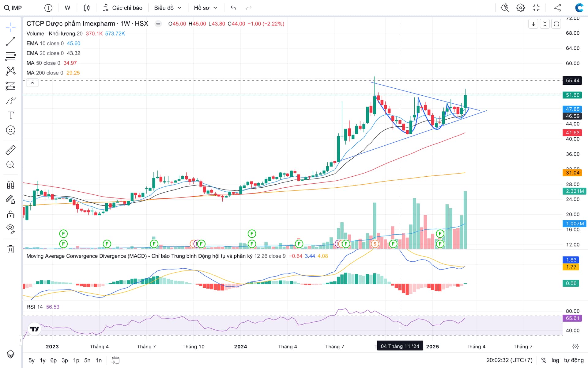Click the share chart icon

pos(557,8)
